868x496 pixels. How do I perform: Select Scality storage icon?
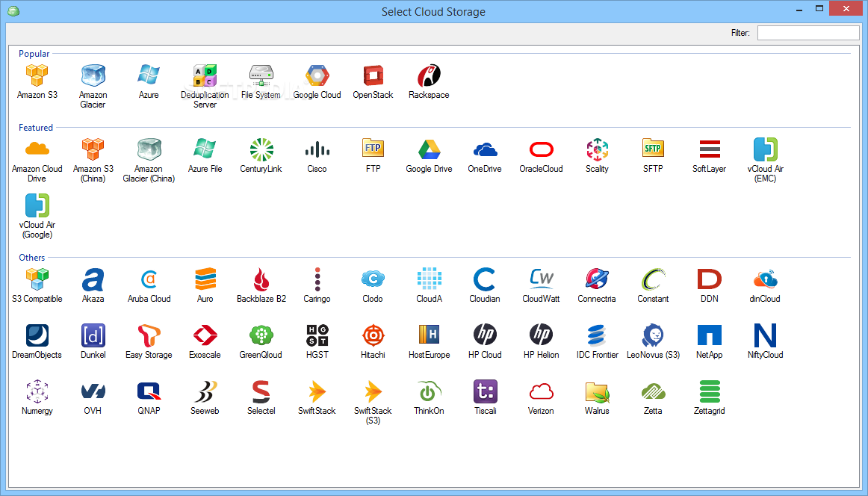click(x=597, y=149)
